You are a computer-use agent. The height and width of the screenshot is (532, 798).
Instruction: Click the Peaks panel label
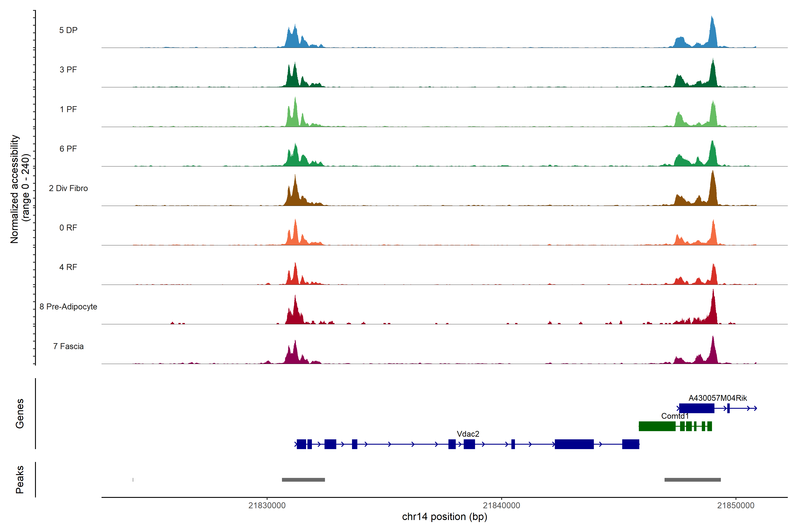coord(20,479)
